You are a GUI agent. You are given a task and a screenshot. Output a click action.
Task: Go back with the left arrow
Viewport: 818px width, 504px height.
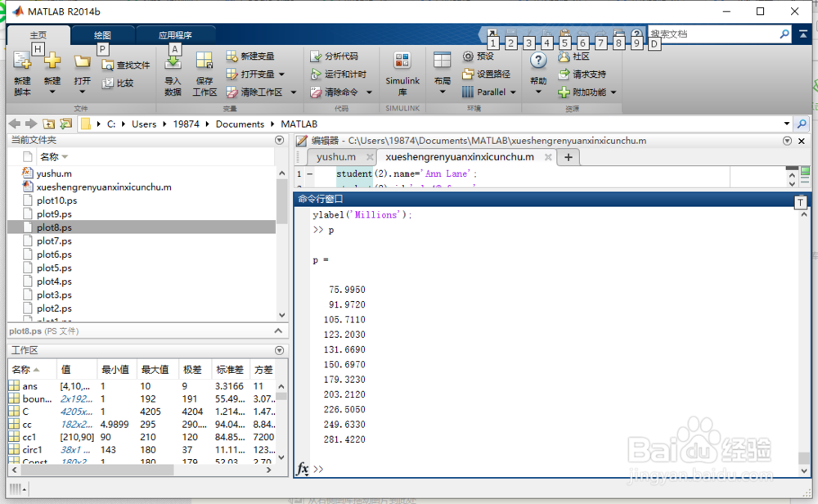point(15,124)
